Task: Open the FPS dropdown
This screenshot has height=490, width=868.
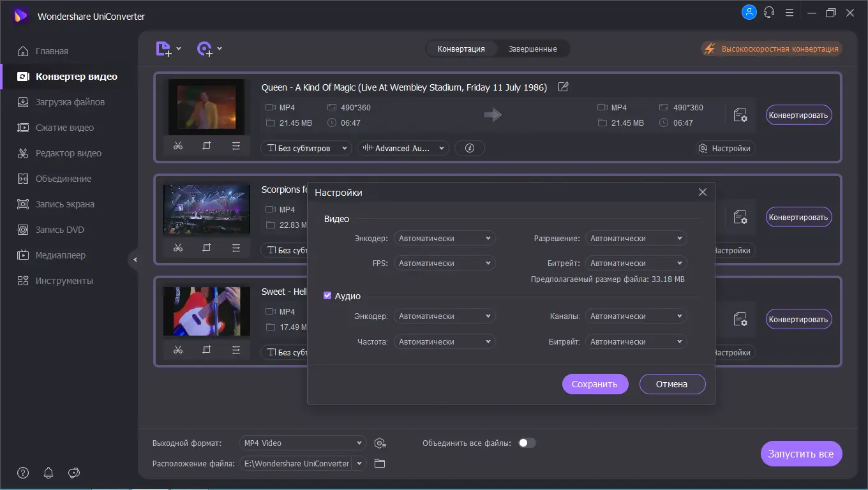Action: click(x=444, y=263)
